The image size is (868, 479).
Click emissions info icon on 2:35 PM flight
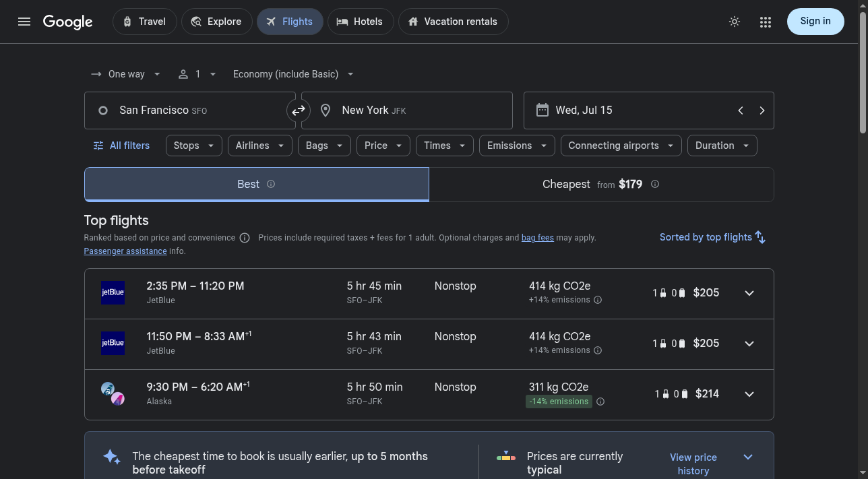tap(598, 300)
